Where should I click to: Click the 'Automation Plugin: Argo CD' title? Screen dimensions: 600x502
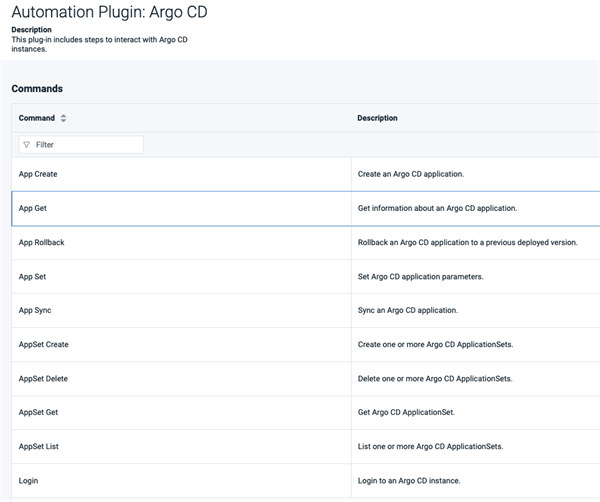[x=109, y=12]
